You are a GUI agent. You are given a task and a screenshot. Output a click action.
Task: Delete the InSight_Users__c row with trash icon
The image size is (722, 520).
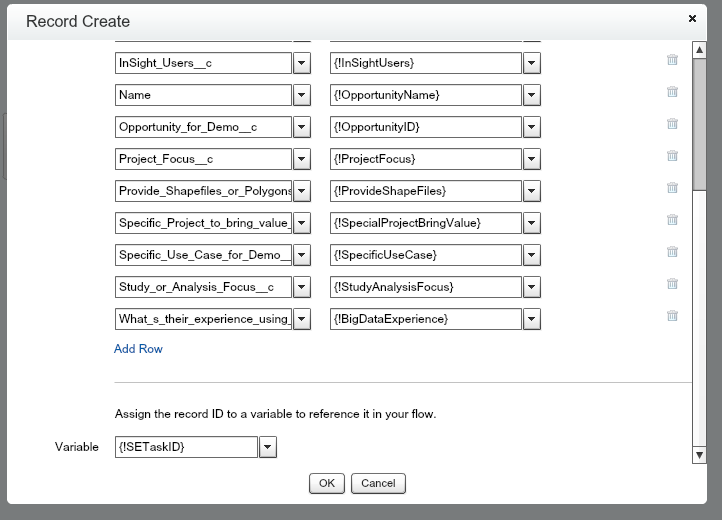(672, 60)
